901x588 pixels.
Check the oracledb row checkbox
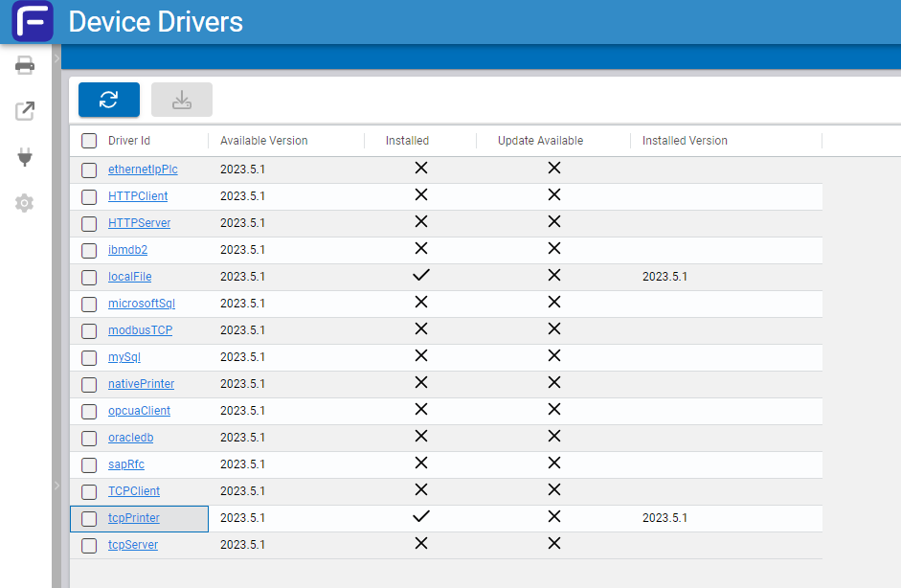point(89,439)
